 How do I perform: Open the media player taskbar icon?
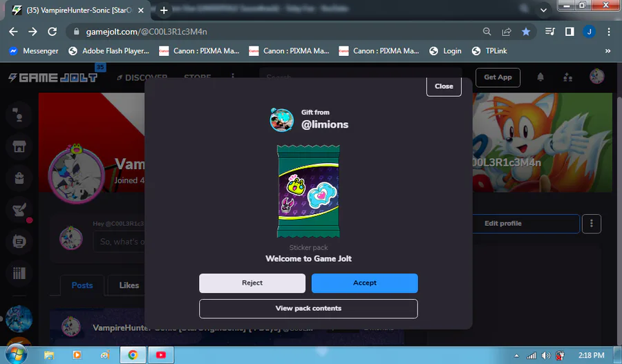click(77, 355)
